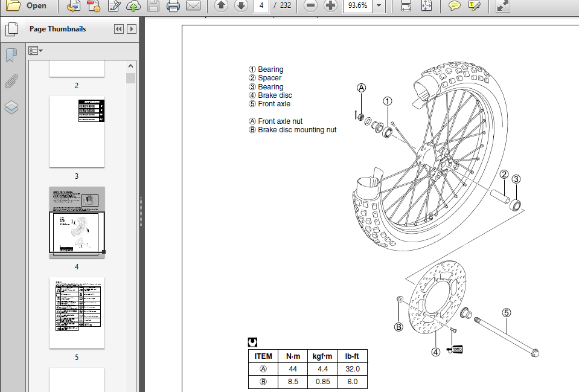Click the fit-width scrolling mode icon

coord(406,5)
